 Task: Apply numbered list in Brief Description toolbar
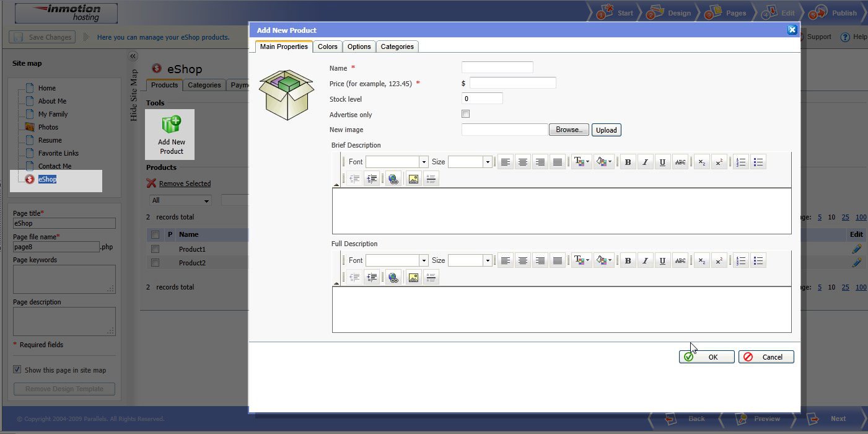pos(741,162)
